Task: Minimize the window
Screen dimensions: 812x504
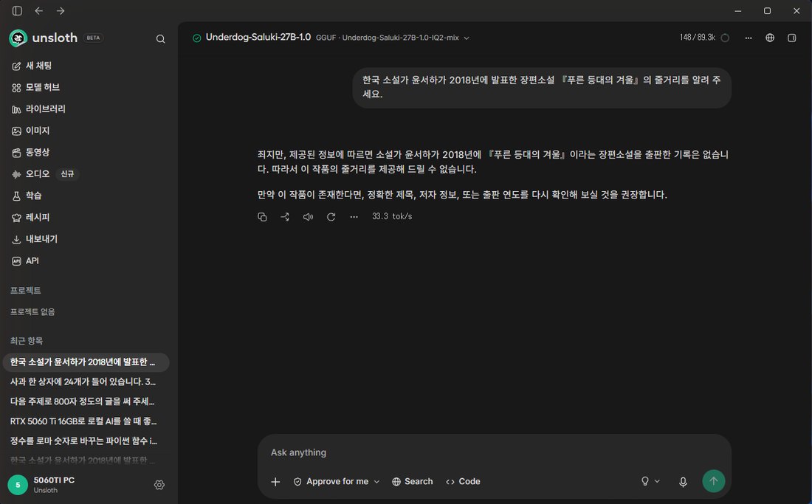Action: coord(738,11)
